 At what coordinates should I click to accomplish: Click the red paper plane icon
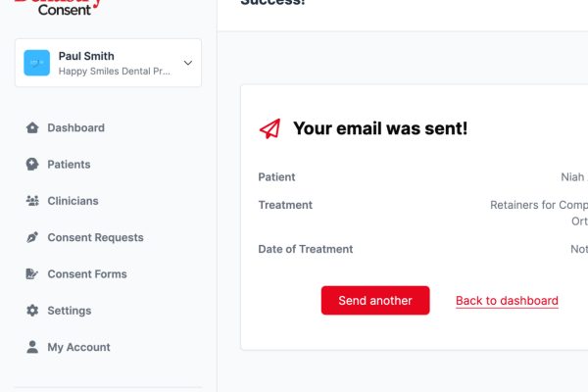pyautogui.click(x=269, y=128)
